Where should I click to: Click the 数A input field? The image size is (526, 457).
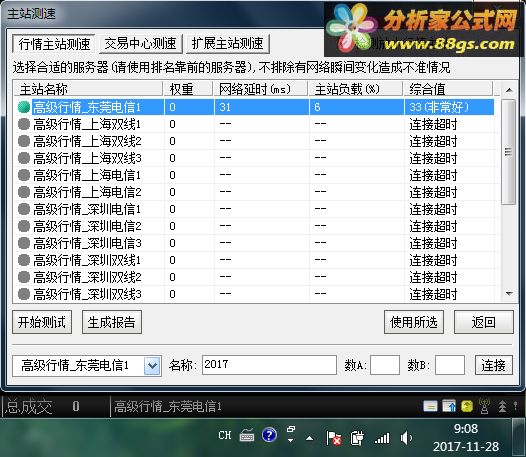click(x=385, y=365)
